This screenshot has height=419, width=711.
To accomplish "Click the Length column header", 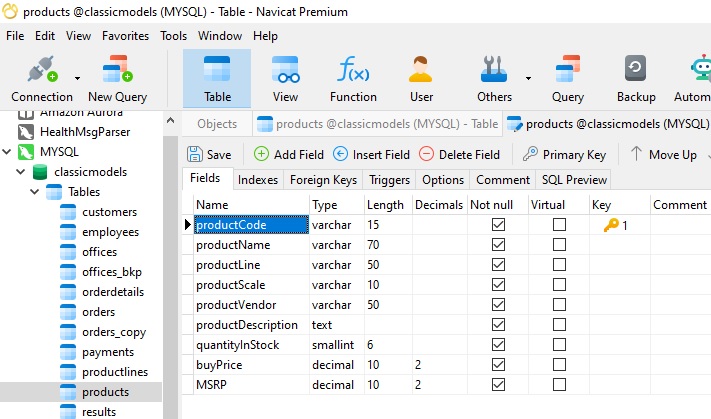I will [x=388, y=205].
